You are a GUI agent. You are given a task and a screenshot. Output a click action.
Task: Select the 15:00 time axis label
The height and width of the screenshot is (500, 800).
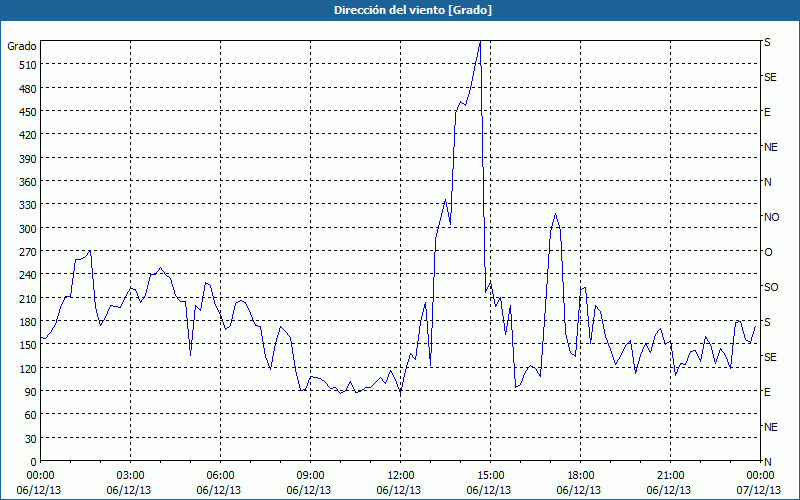pos(490,476)
